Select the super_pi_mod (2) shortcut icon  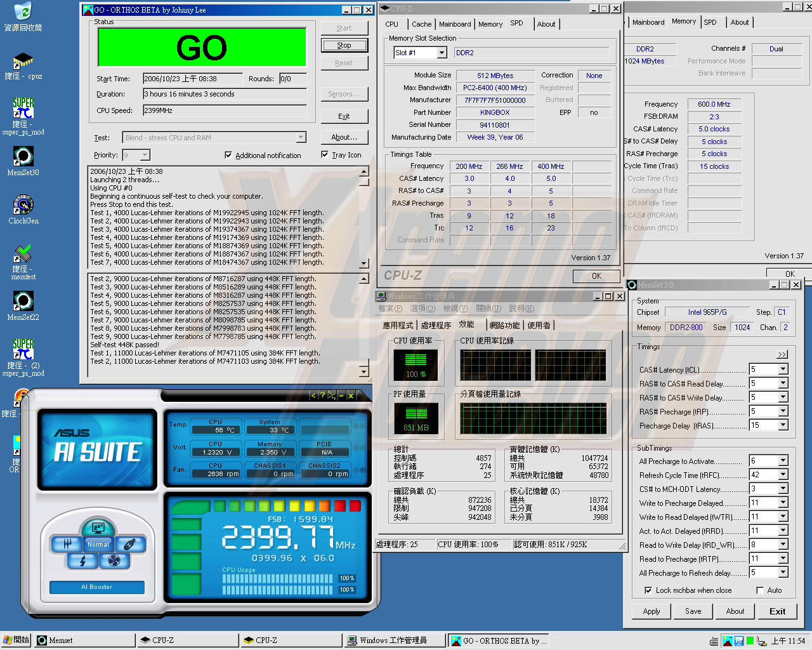tap(23, 358)
